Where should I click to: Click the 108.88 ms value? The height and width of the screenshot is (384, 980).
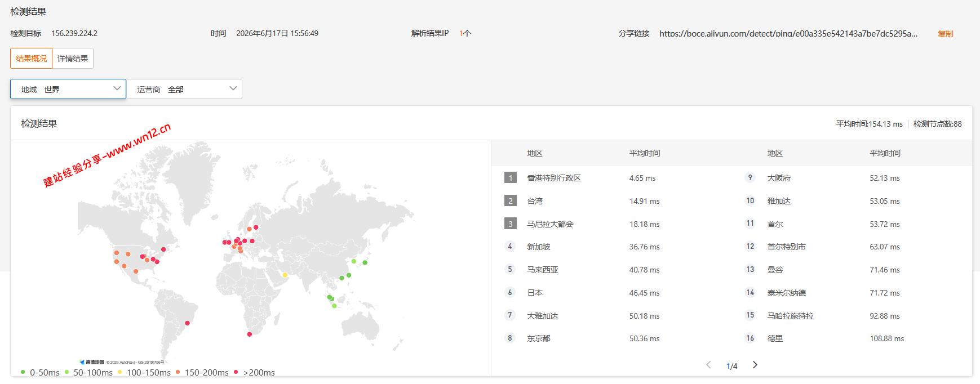pos(887,338)
